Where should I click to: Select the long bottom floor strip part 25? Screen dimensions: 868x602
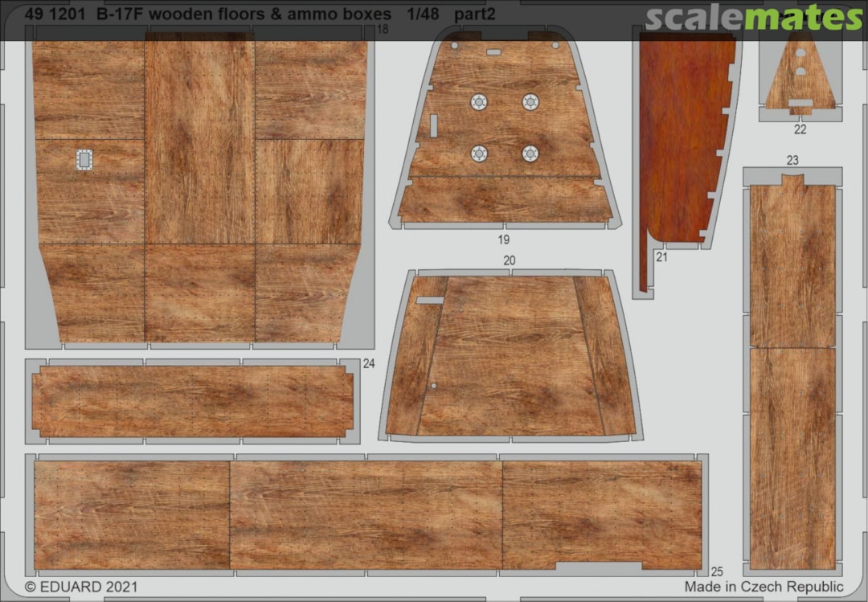pyautogui.click(x=366, y=514)
